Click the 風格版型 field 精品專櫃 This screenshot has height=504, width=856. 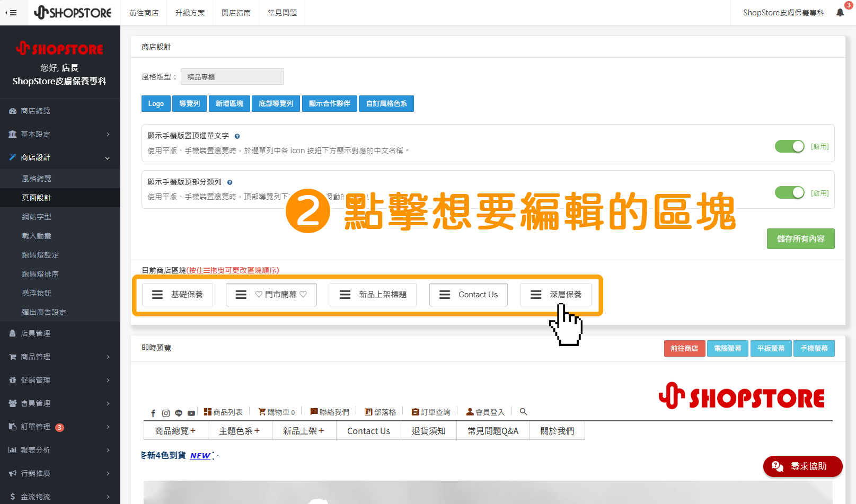tap(232, 77)
